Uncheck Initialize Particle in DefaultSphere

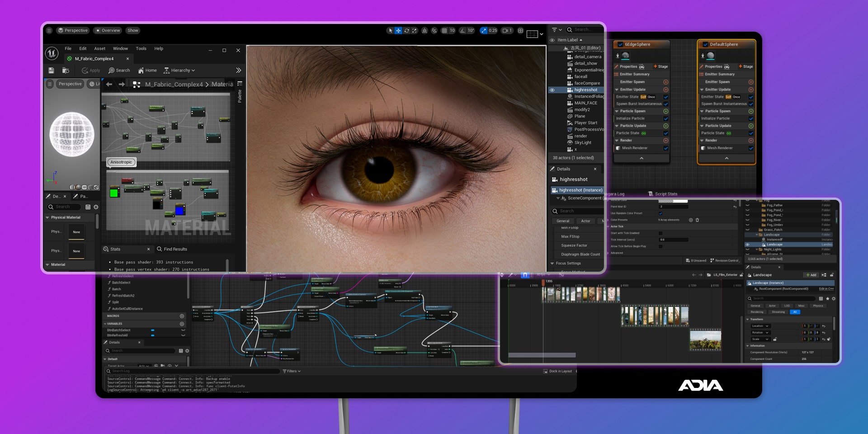click(750, 118)
